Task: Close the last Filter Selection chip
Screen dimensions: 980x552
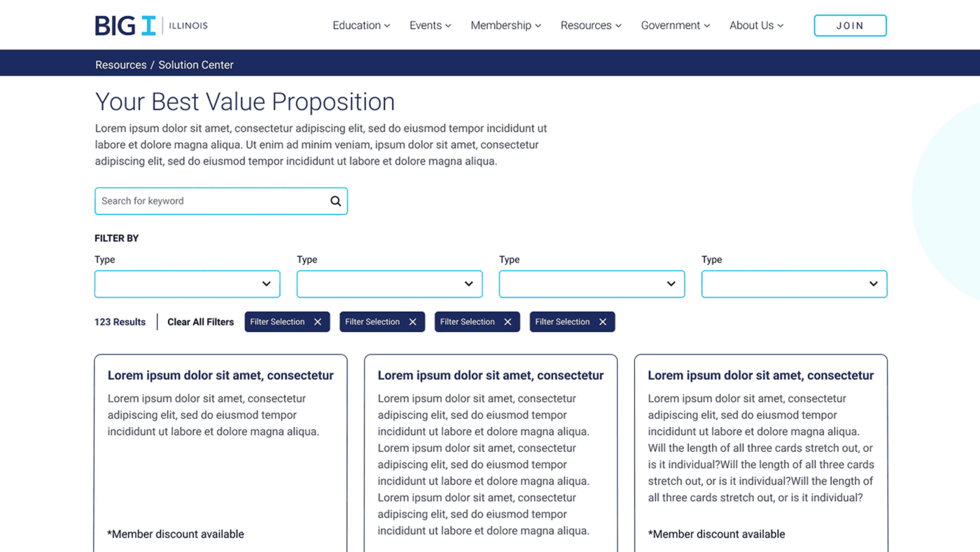Action: [603, 322]
